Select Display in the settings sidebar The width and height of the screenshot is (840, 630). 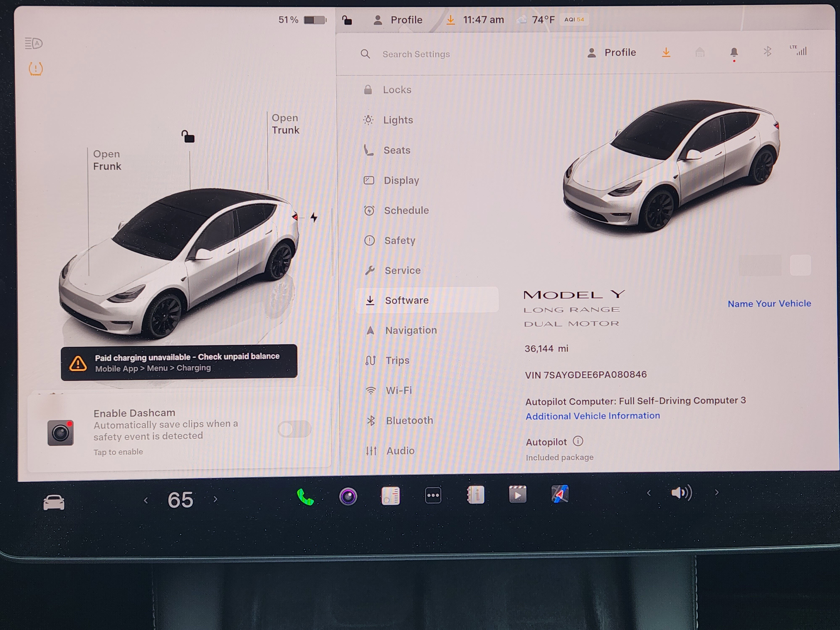[401, 180]
